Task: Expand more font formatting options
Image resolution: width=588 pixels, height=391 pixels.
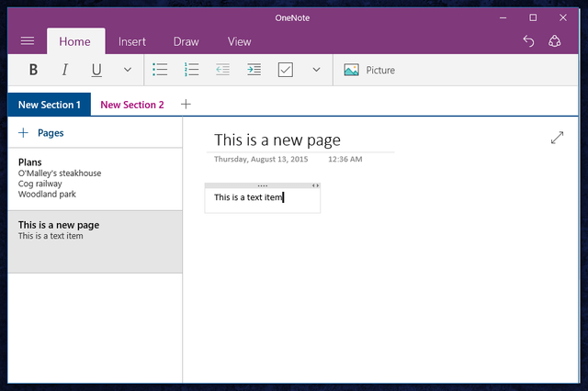Action: (x=128, y=70)
